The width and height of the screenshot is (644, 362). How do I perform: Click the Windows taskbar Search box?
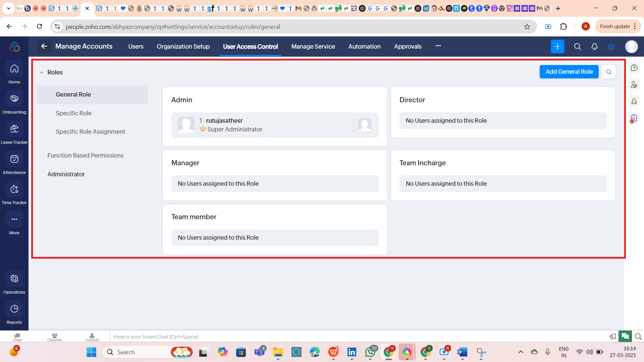click(x=148, y=352)
